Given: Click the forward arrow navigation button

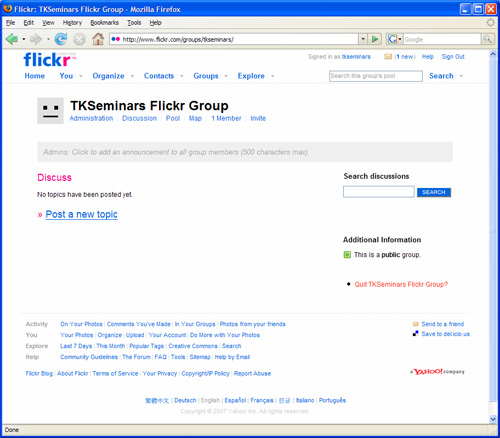Looking at the screenshot, I should (x=36, y=39).
